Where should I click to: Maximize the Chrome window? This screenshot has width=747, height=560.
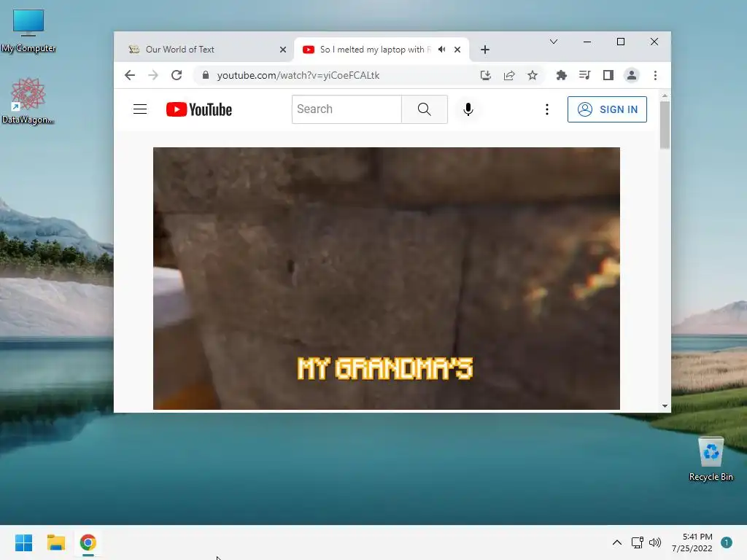click(620, 42)
